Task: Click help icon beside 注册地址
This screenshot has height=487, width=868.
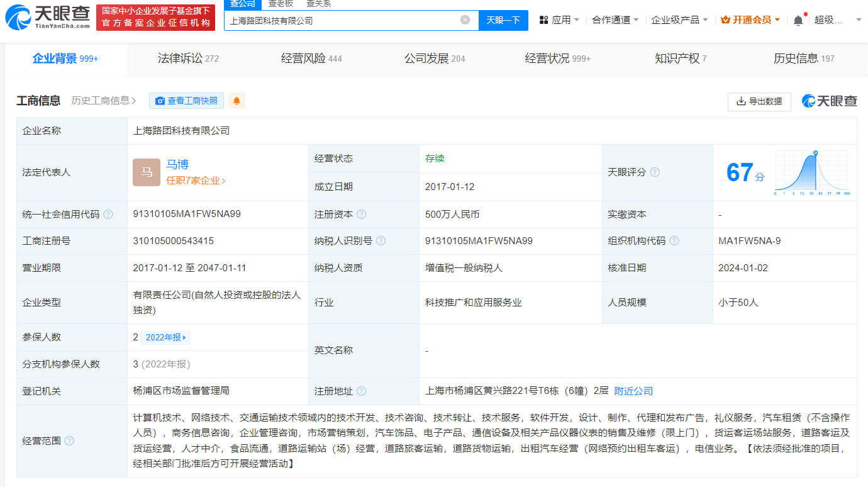Action: coord(361,391)
